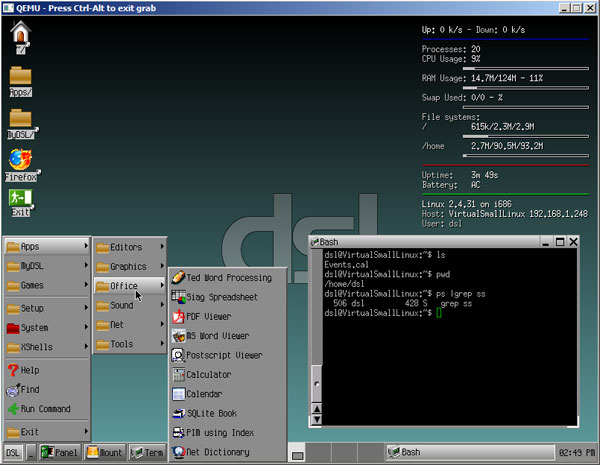The height and width of the screenshot is (465, 600).
Task: Click the Bash terminal scrollbar thumb
Action: pyautogui.click(x=316, y=383)
